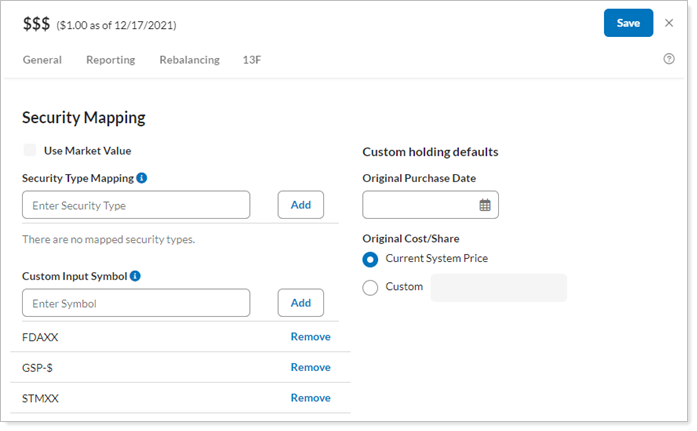Remove the GSP-$ symbol
697x431 pixels.
click(310, 367)
